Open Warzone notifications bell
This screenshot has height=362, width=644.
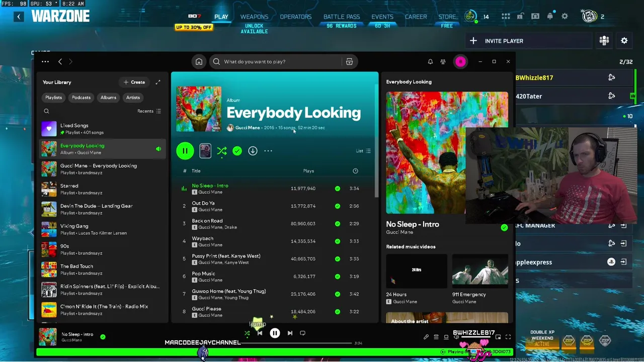pyautogui.click(x=550, y=17)
